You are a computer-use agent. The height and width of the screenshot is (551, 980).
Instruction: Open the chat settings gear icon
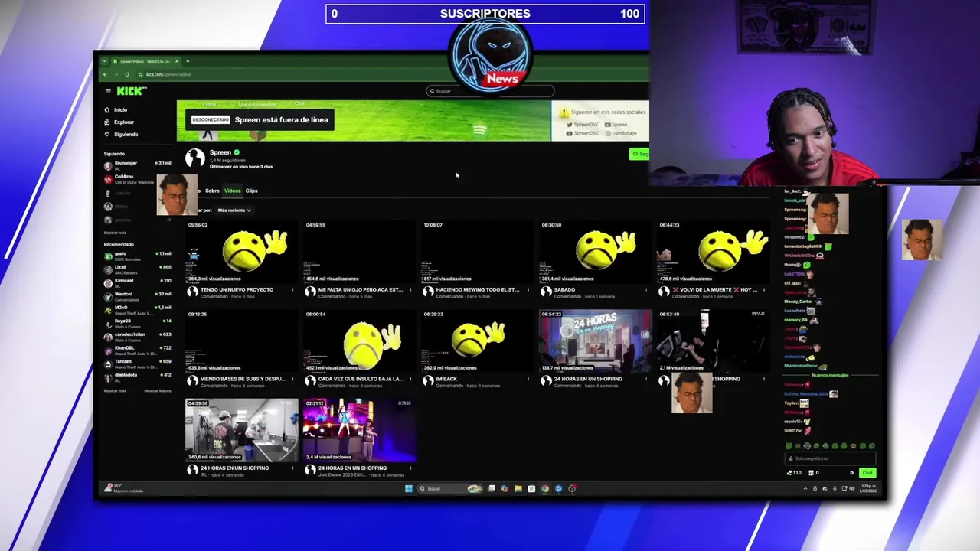[x=851, y=473]
